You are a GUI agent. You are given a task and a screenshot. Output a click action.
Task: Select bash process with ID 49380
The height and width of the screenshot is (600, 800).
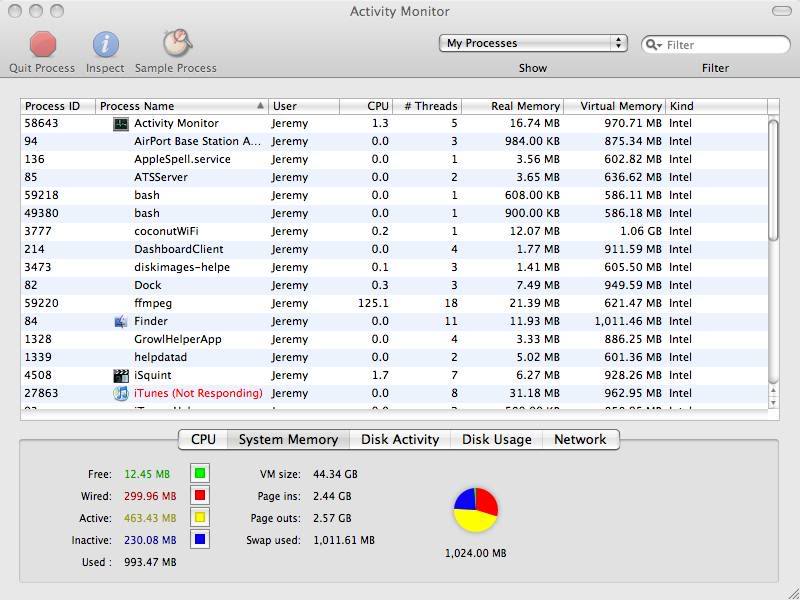[394, 213]
